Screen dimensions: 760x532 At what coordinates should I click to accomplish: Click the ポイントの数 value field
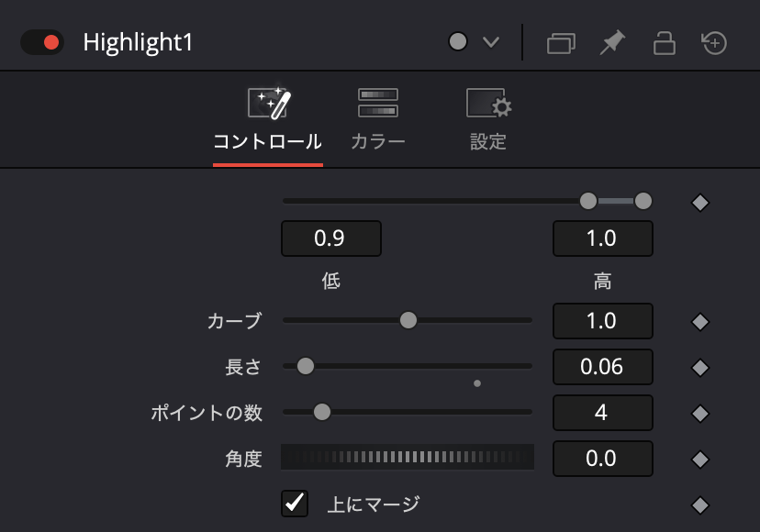pos(602,412)
